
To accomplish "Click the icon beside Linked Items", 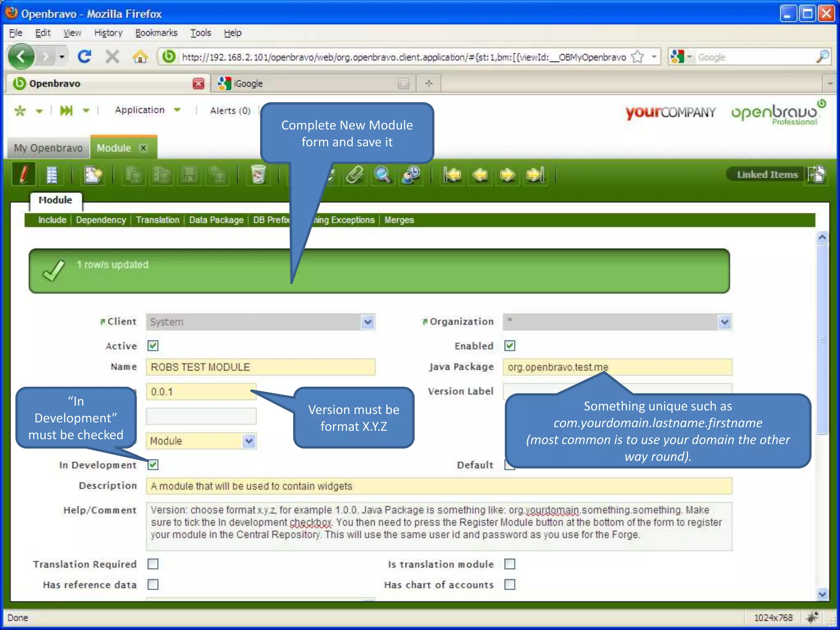I will pos(816,174).
